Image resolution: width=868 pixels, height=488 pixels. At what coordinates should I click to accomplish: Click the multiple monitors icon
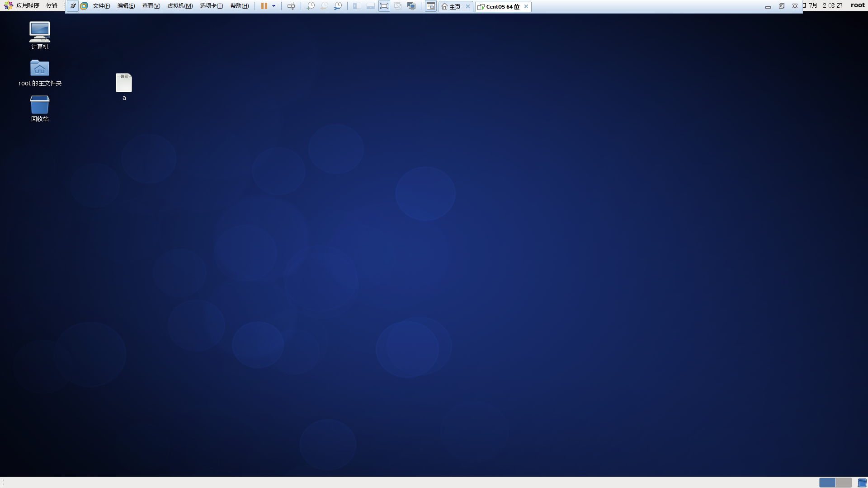pyautogui.click(x=411, y=6)
